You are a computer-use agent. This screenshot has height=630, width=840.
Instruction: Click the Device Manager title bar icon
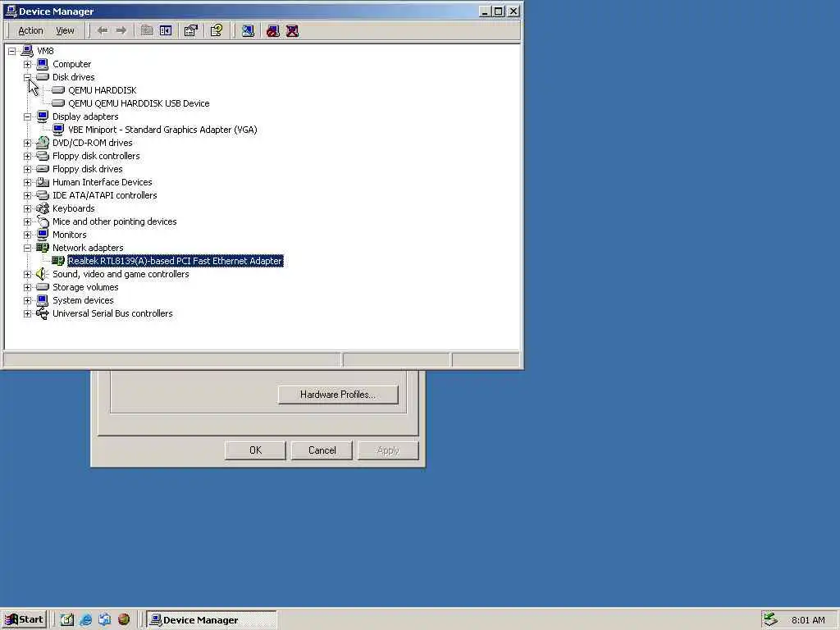[11, 11]
